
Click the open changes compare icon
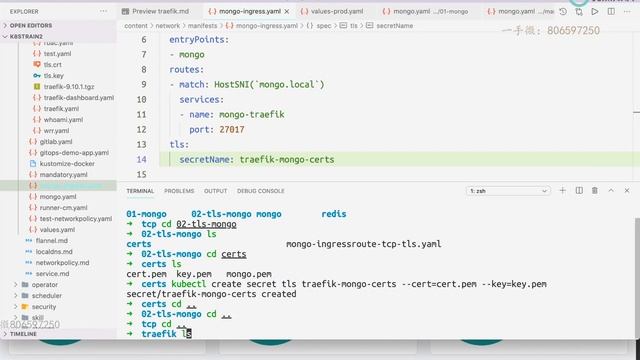pyautogui.click(x=579, y=12)
